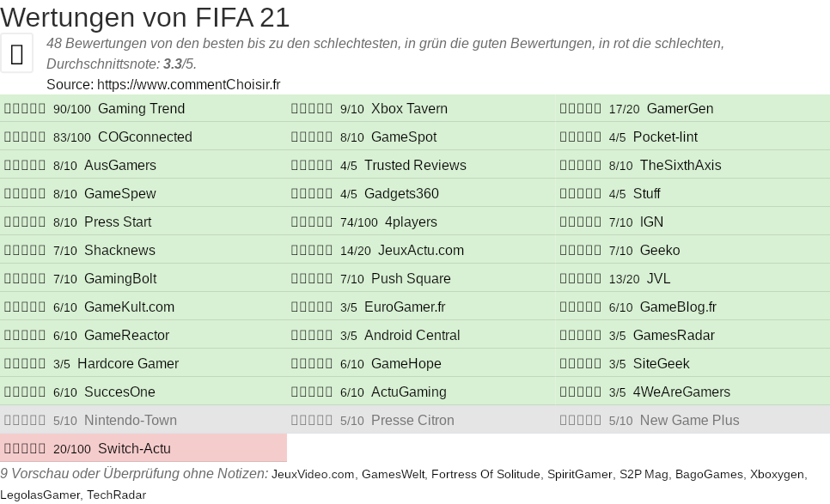Click the star rating beside GamerGen
Image resolution: width=830 pixels, height=504 pixels.
(x=581, y=109)
